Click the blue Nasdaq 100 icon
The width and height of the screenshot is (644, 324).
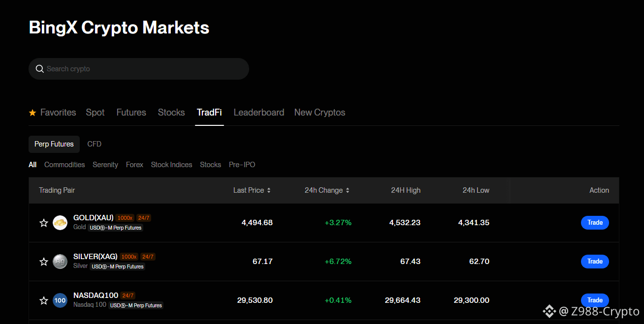tap(60, 300)
